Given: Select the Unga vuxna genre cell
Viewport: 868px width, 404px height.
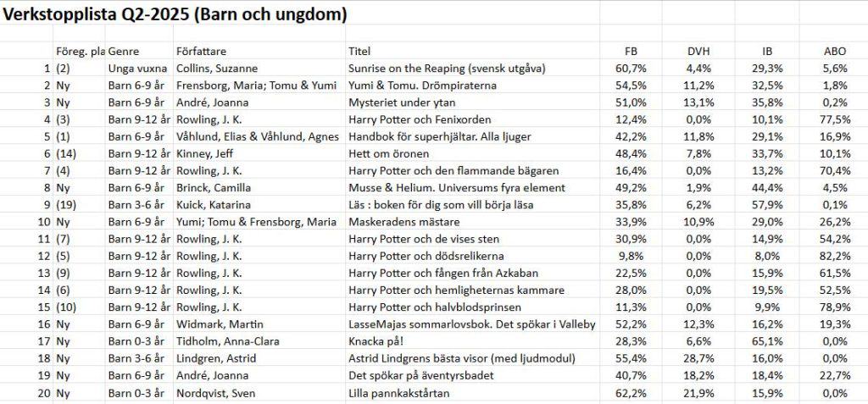Looking at the screenshot, I should [x=140, y=69].
